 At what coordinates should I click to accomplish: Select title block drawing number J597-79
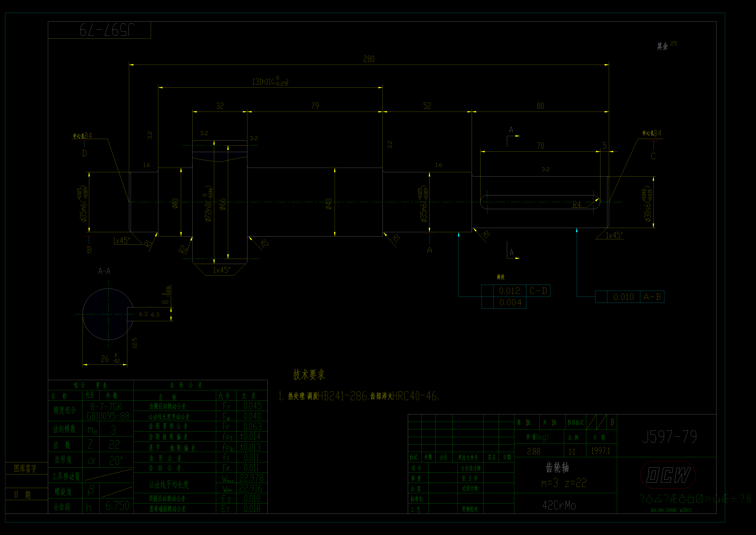[669, 437]
